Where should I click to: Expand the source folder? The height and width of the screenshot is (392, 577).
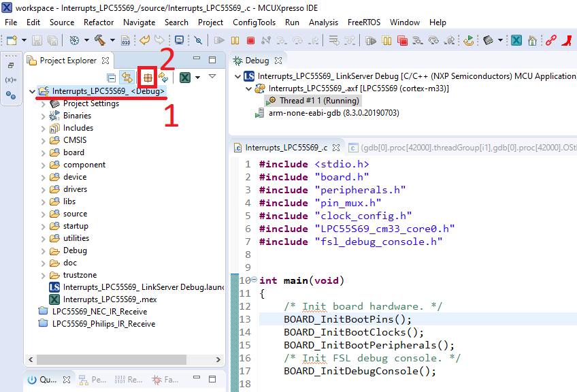pos(44,214)
